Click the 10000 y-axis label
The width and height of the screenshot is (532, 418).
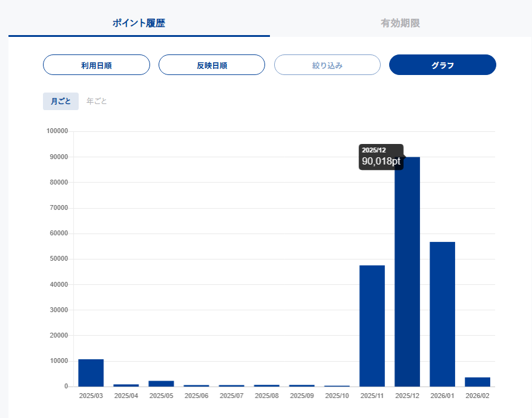[59, 361]
